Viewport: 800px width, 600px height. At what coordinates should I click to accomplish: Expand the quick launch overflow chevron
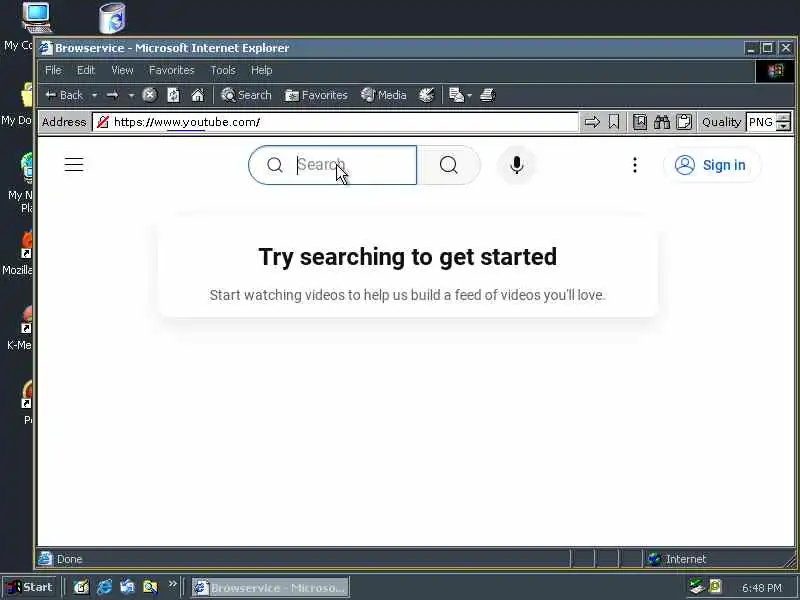pyautogui.click(x=172, y=583)
